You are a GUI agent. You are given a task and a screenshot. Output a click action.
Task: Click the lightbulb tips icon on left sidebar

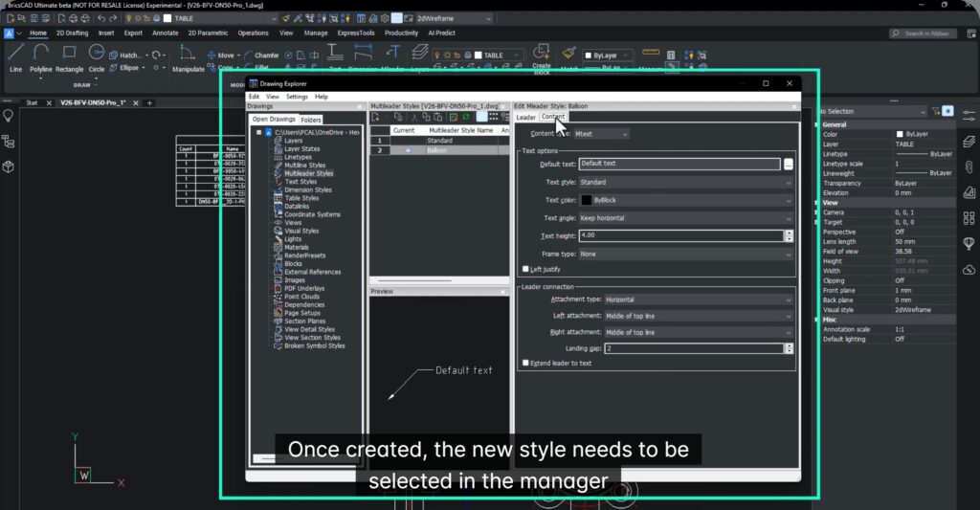[9, 116]
